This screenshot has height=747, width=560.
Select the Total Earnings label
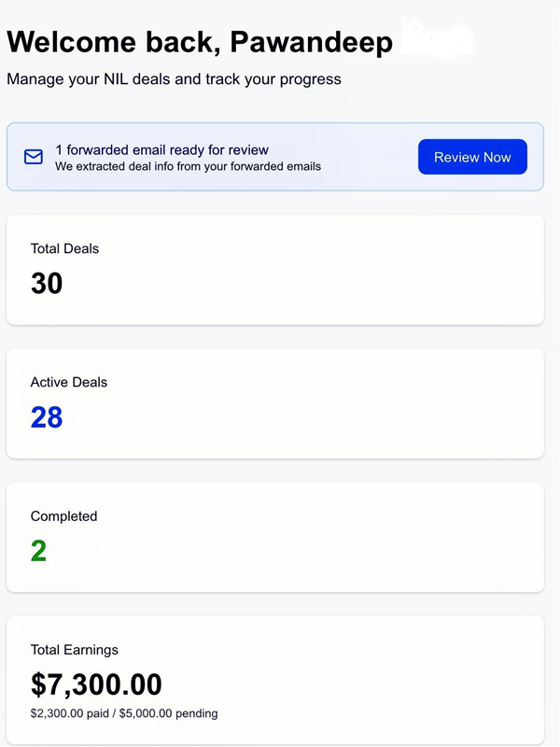(75, 650)
